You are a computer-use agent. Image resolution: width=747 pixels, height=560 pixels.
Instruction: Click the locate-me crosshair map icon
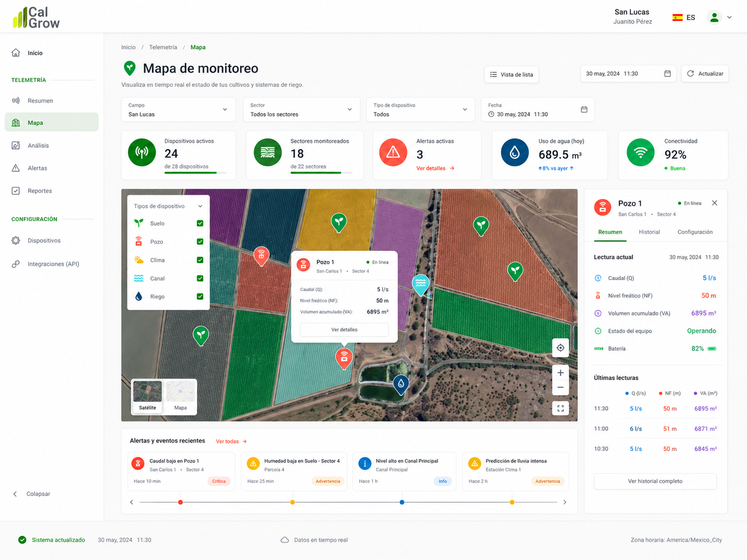(560, 348)
